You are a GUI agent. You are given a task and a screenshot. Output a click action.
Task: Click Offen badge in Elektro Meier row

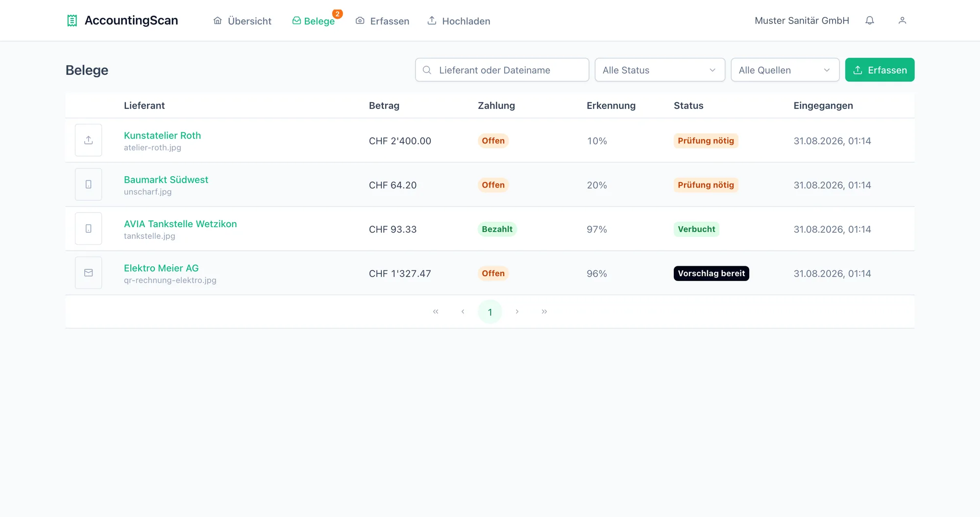[x=493, y=273]
